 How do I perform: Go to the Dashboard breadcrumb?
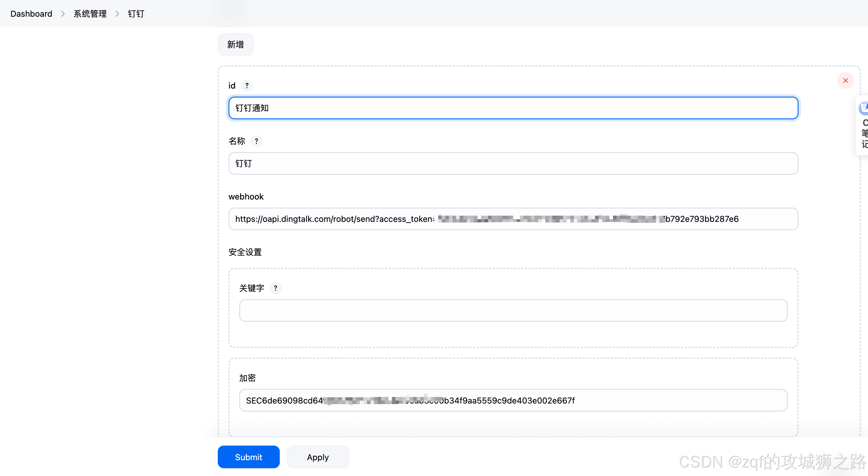click(31, 14)
